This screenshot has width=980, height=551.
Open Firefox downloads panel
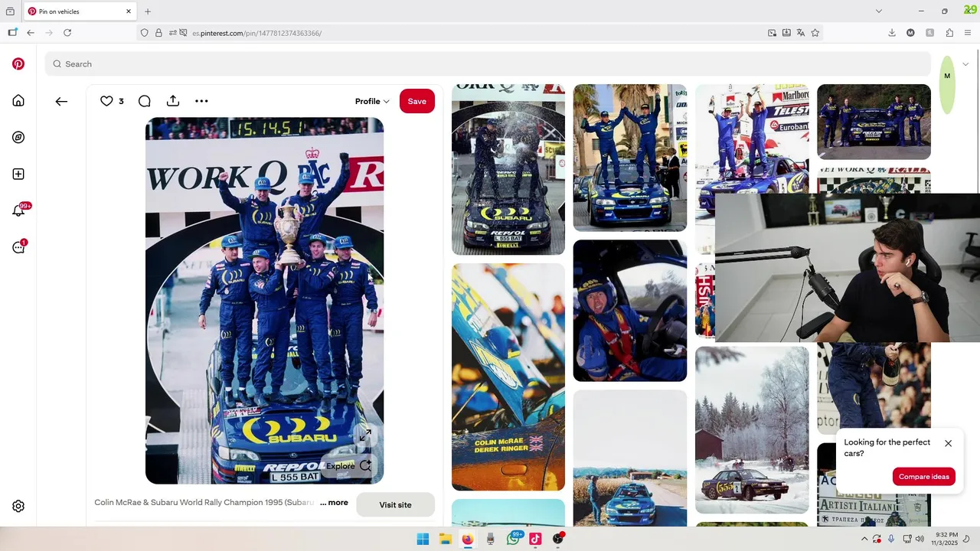892,33
